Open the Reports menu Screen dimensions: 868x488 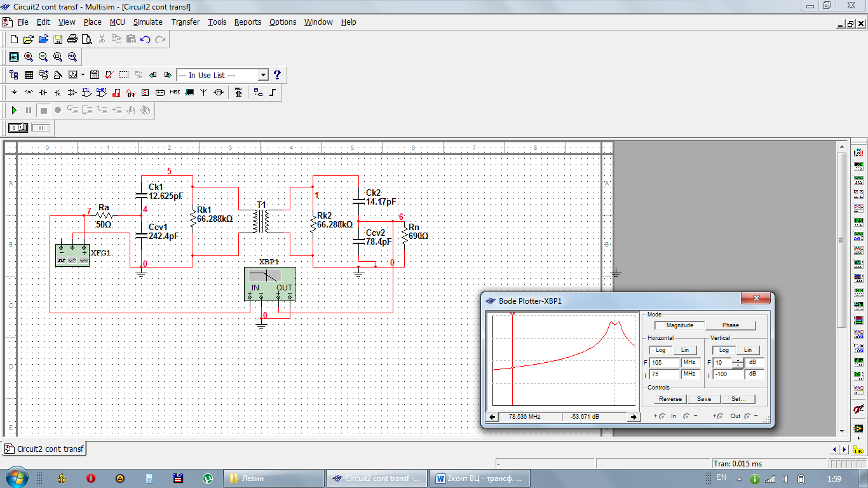click(x=248, y=22)
